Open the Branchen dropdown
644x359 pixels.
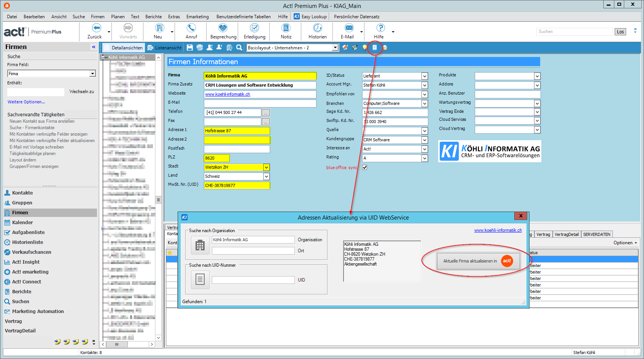point(425,103)
